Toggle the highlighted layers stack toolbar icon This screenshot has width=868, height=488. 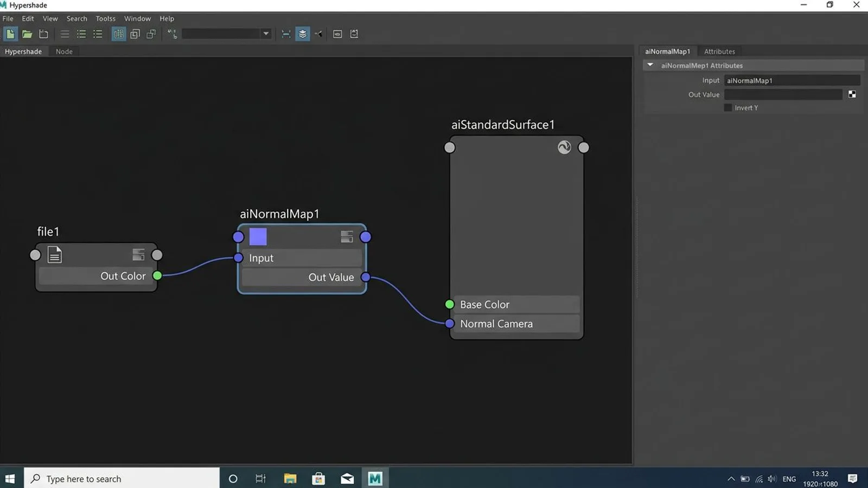coord(303,34)
